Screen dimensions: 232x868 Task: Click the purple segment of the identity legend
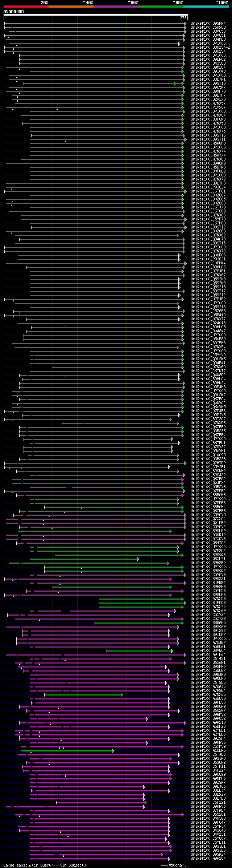click(x=116, y=7)
